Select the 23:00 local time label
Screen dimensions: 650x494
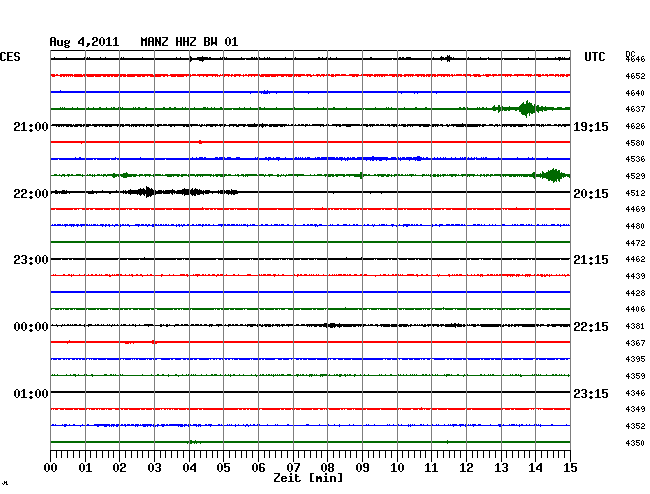pos(31,260)
